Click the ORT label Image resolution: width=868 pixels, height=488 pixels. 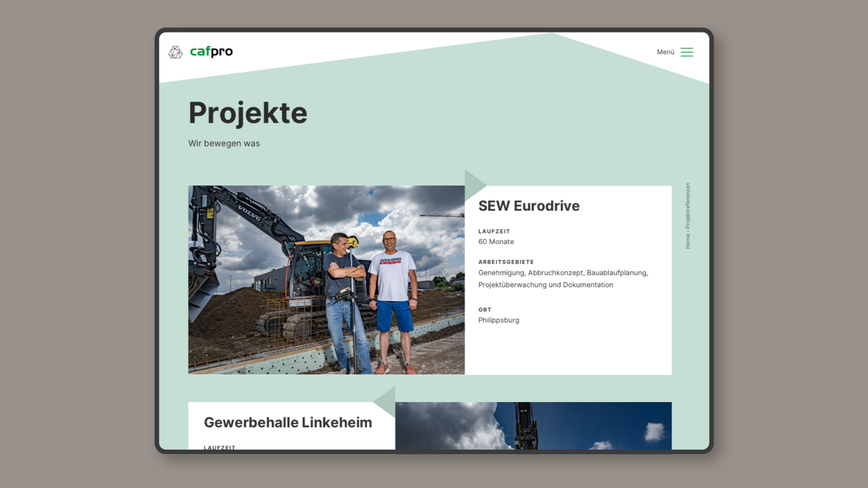coord(485,310)
